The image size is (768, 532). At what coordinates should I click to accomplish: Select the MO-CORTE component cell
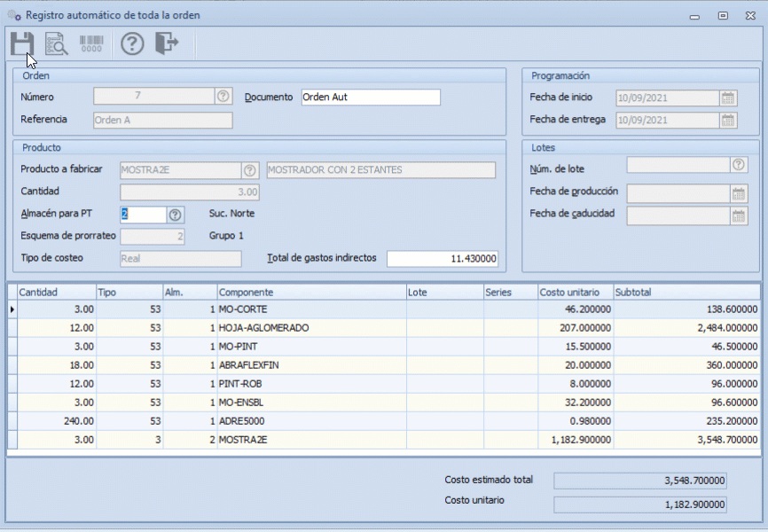coord(312,309)
